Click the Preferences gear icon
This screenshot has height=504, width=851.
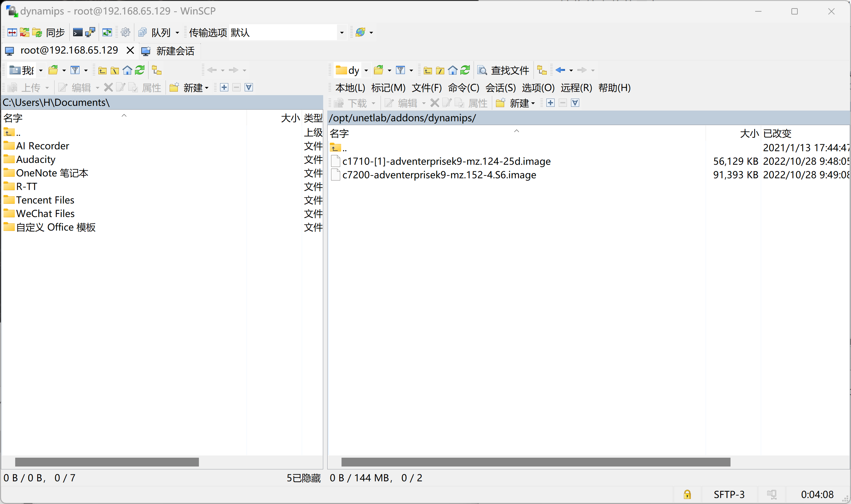pyautogui.click(x=125, y=33)
